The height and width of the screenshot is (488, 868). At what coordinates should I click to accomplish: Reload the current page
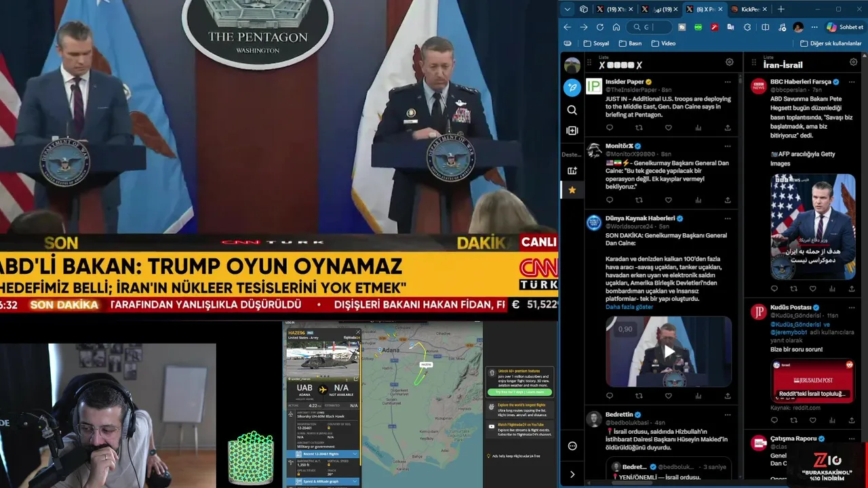(x=600, y=27)
